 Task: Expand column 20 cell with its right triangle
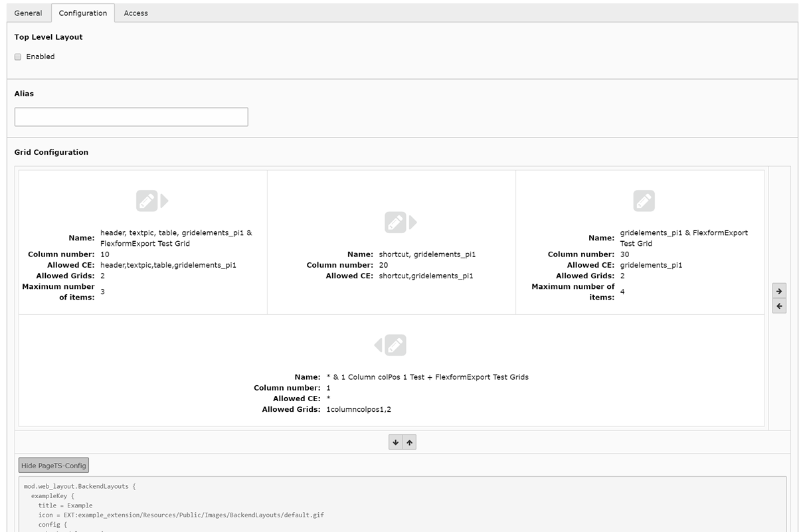click(x=412, y=222)
